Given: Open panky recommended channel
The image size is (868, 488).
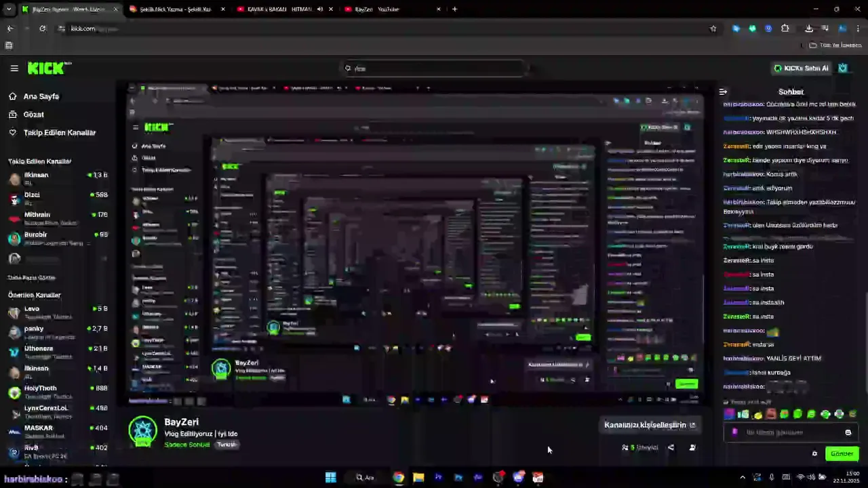Looking at the screenshot, I should (x=58, y=332).
